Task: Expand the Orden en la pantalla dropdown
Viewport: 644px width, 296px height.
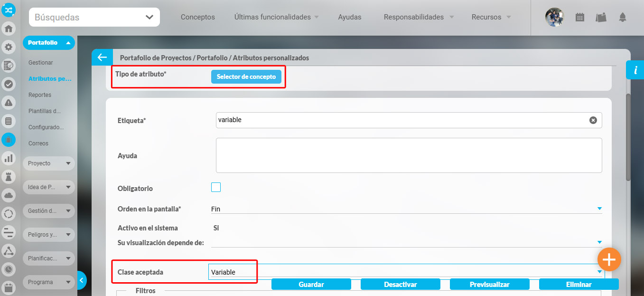Action: click(x=599, y=209)
